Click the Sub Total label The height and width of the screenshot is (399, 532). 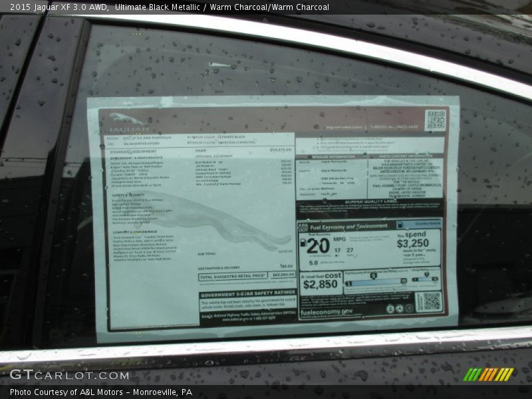pyautogui.click(x=206, y=254)
